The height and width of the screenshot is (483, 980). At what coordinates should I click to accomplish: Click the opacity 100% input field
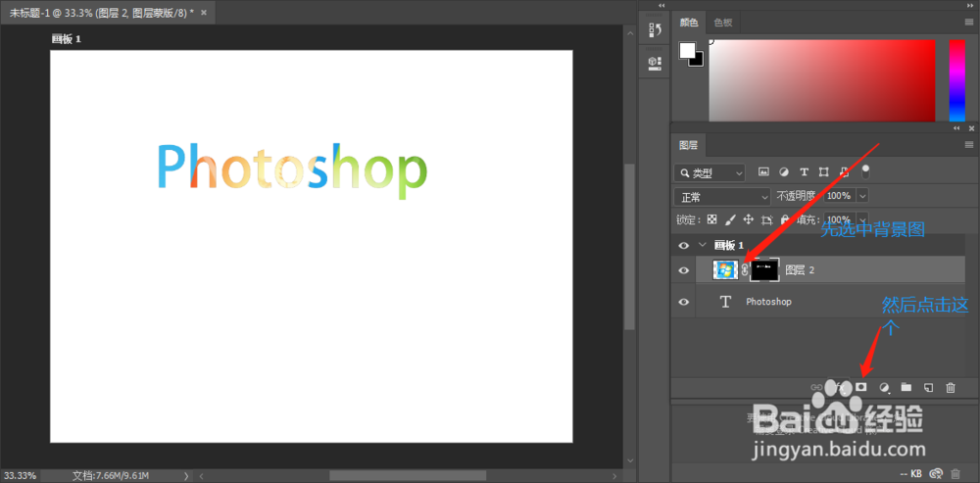click(840, 196)
